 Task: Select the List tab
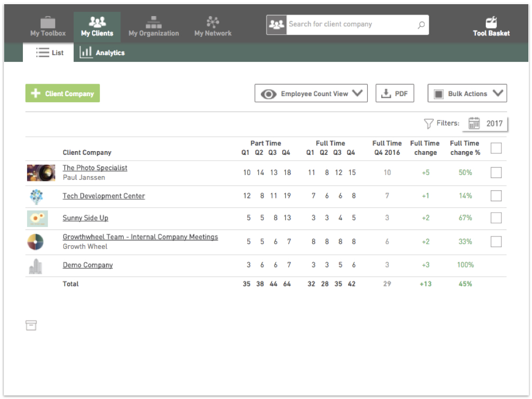tap(49, 52)
